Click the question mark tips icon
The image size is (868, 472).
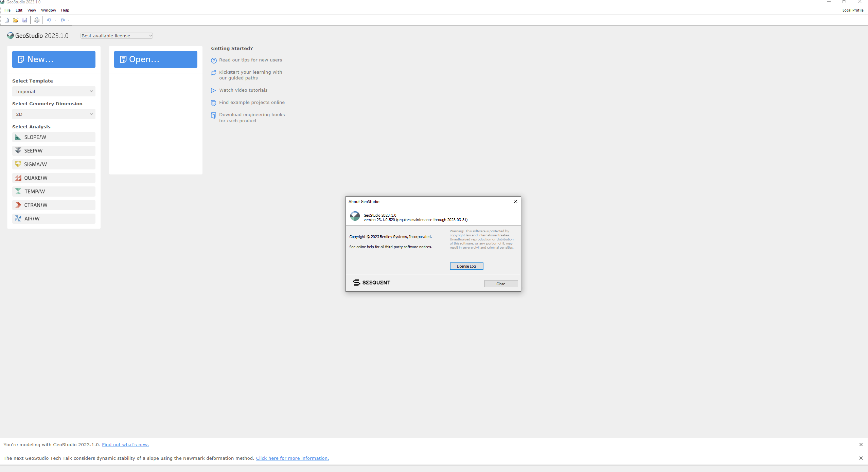(214, 60)
